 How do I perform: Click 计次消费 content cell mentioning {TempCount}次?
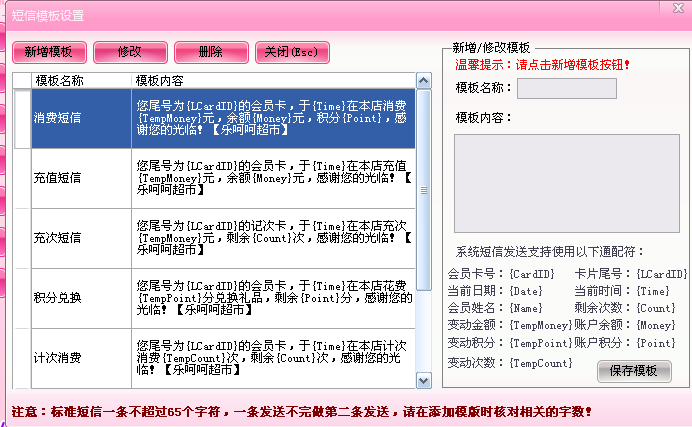tap(273, 358)
